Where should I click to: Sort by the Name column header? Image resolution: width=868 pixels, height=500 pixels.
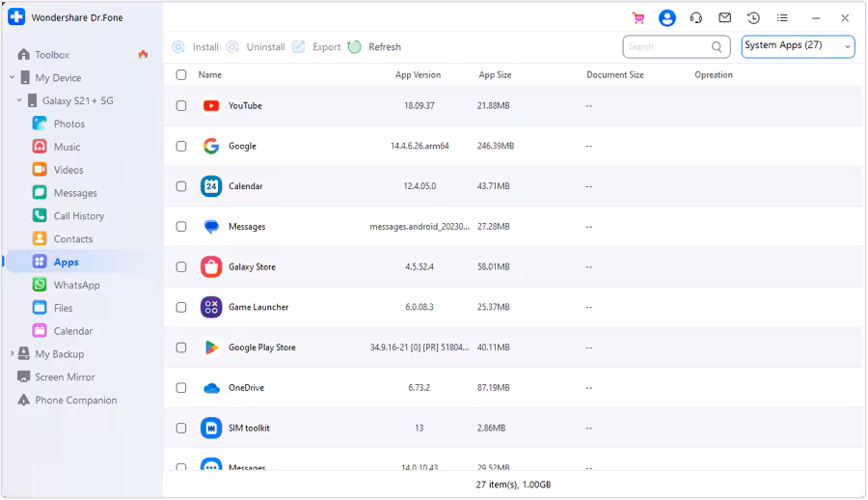click(210, 75)
